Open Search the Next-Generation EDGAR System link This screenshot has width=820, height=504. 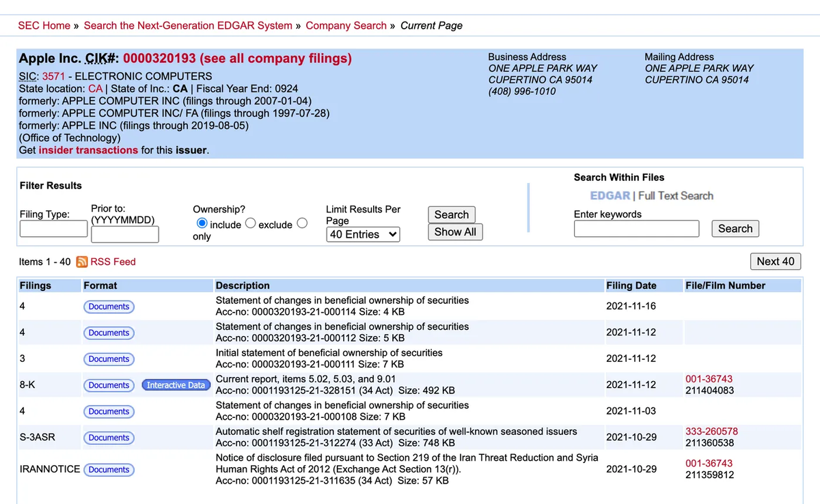pos(188,25)
